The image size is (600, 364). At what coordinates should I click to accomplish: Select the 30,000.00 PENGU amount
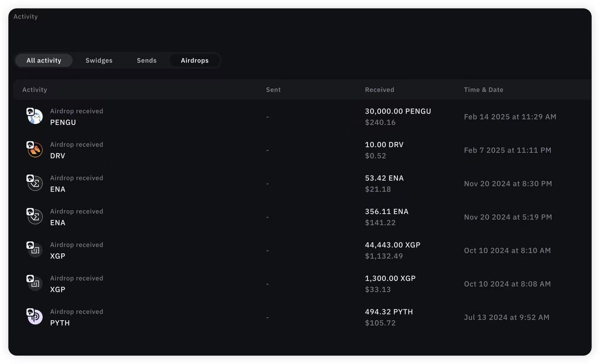pyautogui.click(x=398, y=111)
